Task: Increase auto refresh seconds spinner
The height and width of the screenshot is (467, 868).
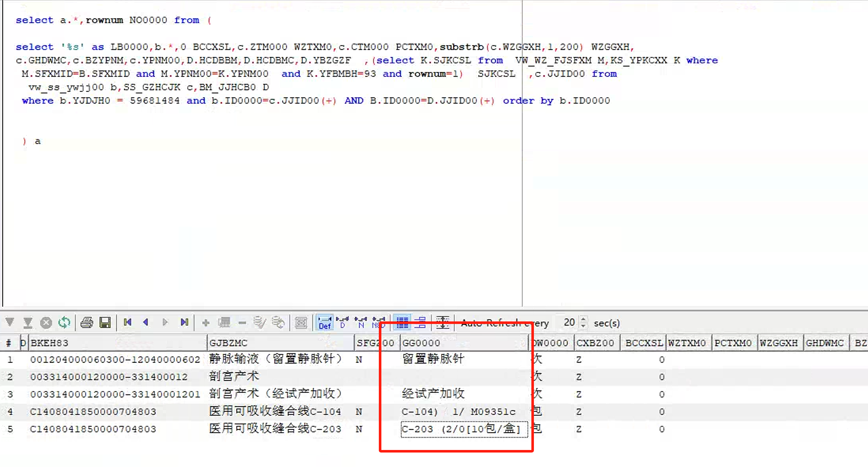Action: coord(583,319)
